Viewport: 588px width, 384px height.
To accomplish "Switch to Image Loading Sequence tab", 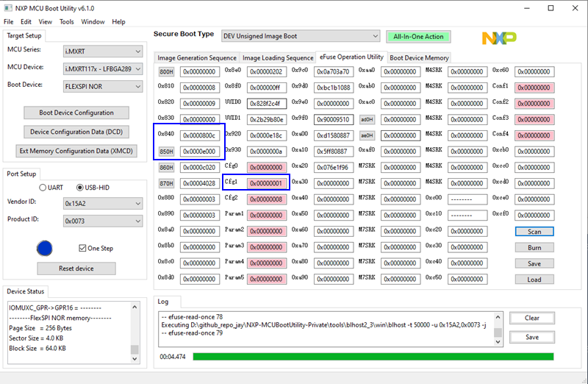I will (x=278, y=58).
